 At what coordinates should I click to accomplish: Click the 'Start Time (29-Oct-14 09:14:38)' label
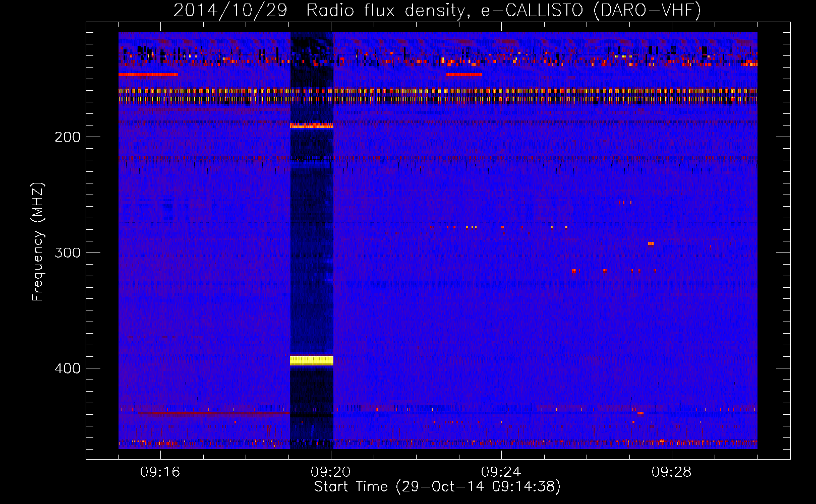click(x=437, y=487)
